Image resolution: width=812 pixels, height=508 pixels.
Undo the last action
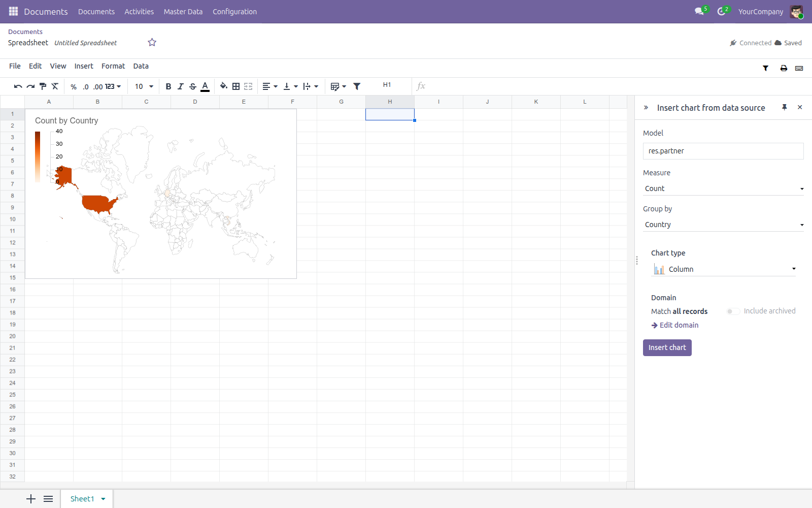(18, 86)
